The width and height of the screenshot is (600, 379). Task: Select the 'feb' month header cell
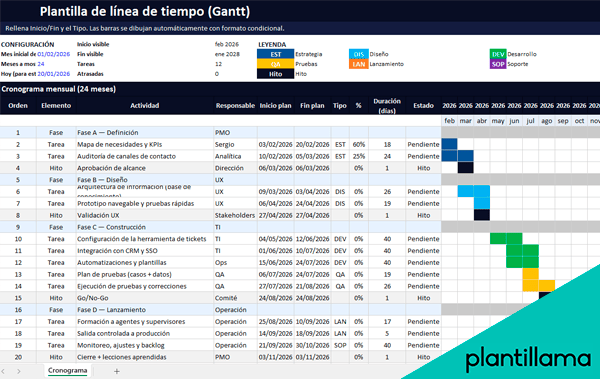pyautogui.click(x=449, y=121)
